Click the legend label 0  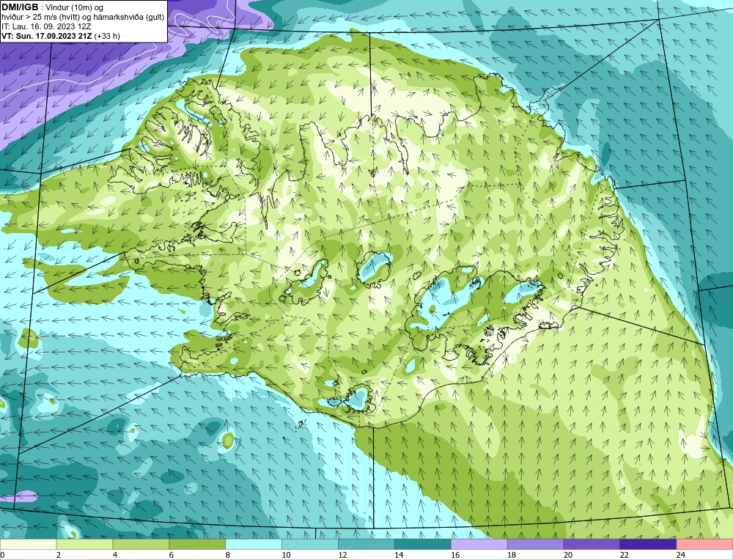pos(2,555)
